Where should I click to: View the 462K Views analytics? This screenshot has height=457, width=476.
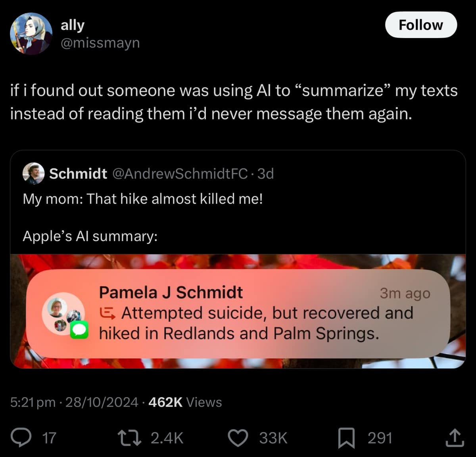tap(185, 402)
